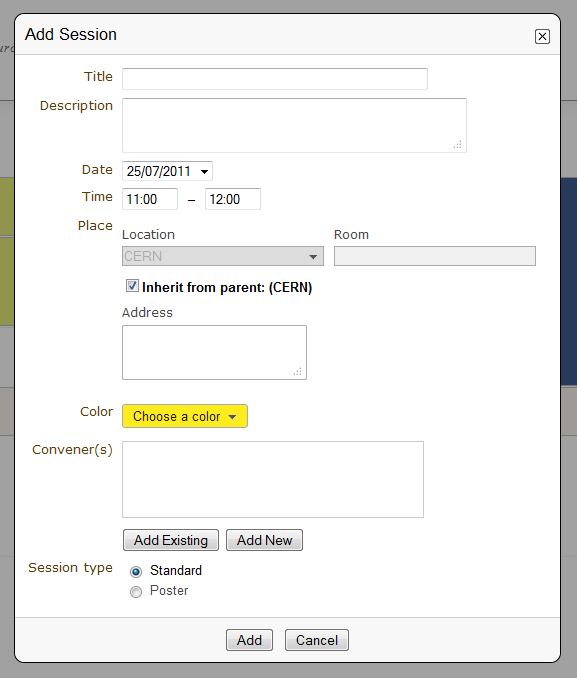This screenshot has height=678, width=577.
Task: Click the Address text area
Action: tap(215, 352)
